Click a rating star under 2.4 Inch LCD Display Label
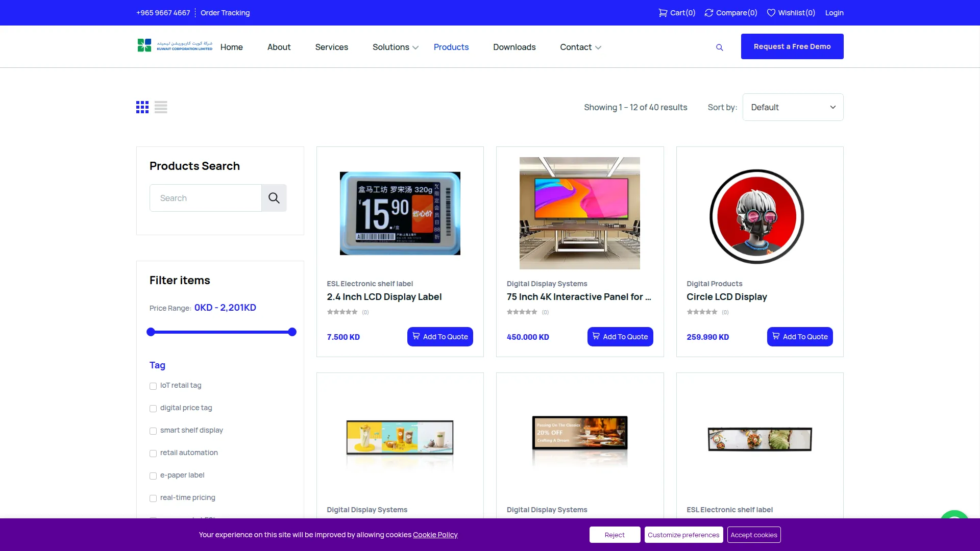Screen dimensions: 980x551 pyautogui.click(x=342, y=312)
